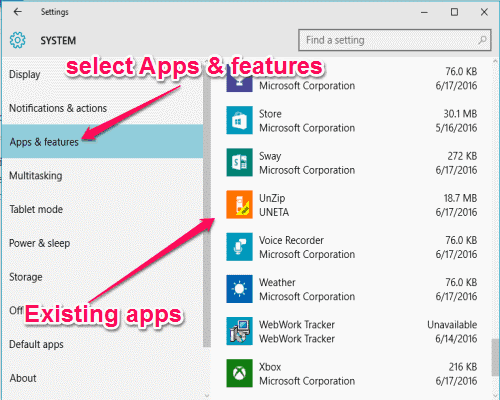Click the SYSTEM heading text
Screen dimensions: 500x400
(x=58, y=41)
